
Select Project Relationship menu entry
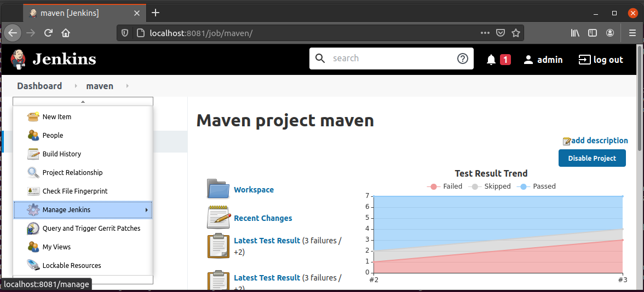(83, 173)
